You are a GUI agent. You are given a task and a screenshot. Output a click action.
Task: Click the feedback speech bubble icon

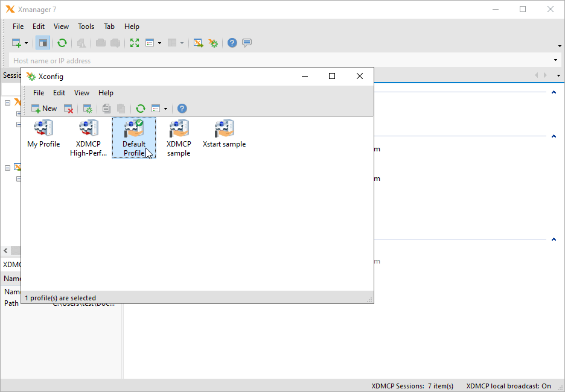(x=247, y=43)
